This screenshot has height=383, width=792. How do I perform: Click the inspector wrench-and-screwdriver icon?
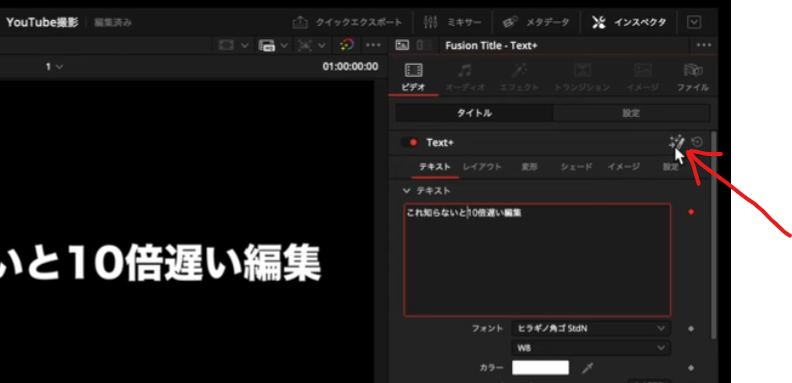click(599, 22)
